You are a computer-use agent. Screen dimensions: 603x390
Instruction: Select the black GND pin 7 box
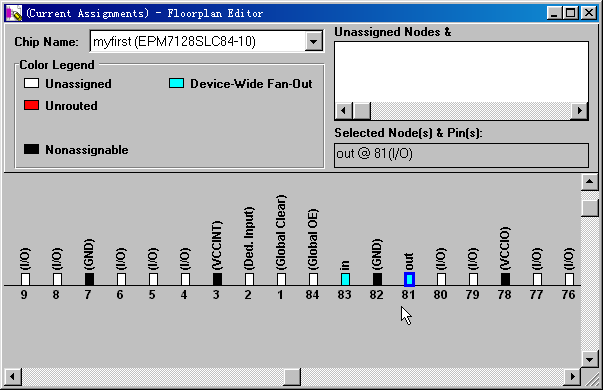(89, 279)
